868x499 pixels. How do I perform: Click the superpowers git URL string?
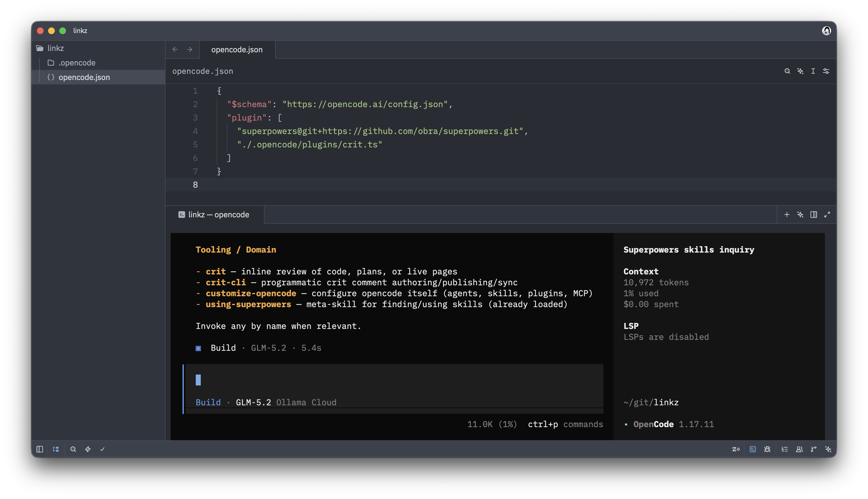[380, 131]
